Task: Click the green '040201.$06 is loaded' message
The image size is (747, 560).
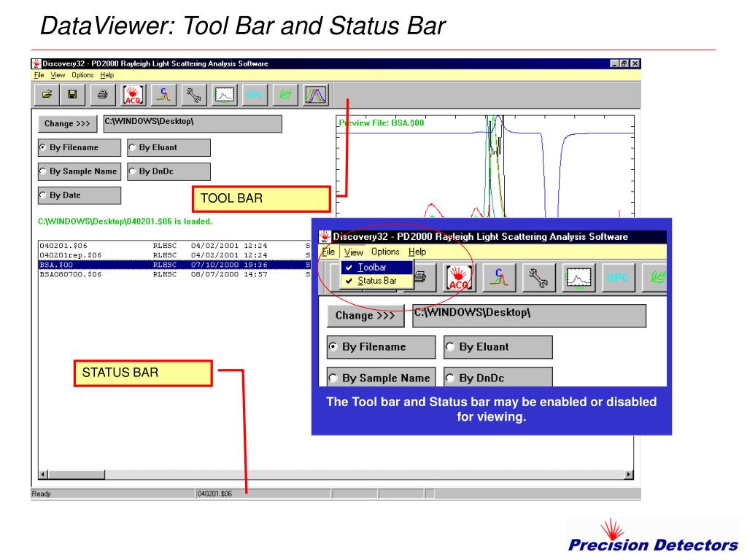Action: pyautogui.click(x=125, y=222)
